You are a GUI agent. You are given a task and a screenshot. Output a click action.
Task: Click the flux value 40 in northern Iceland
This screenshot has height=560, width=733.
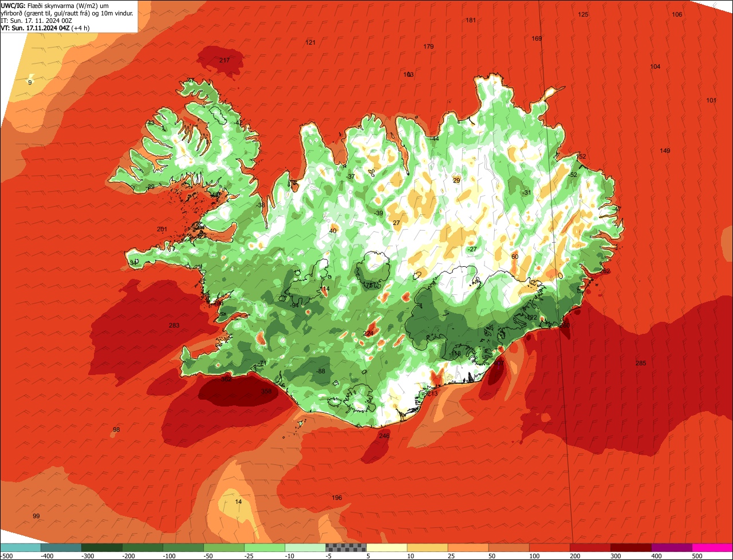point(333,231)
